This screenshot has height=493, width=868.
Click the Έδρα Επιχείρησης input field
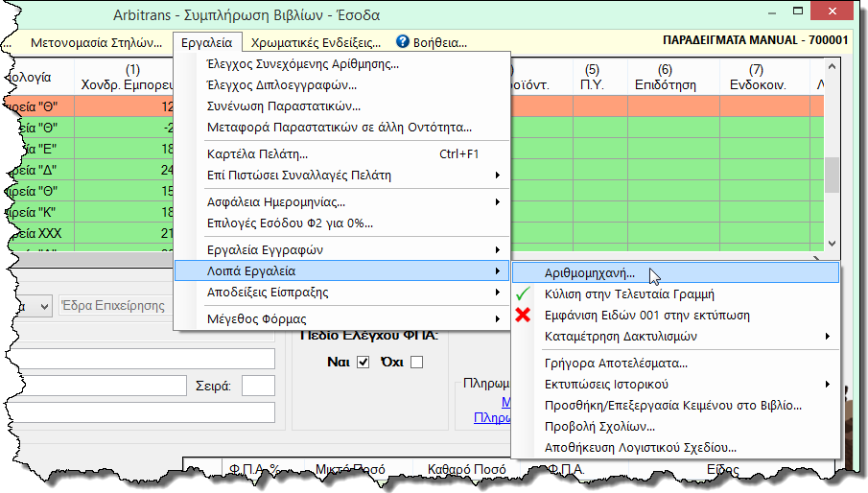(x=116, y=306)
